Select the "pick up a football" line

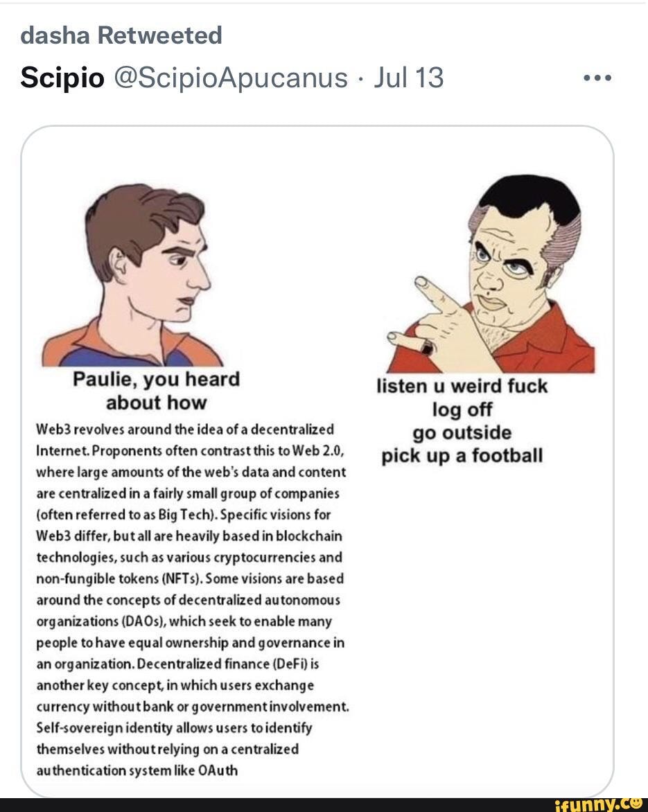click(x=462, y=456)
